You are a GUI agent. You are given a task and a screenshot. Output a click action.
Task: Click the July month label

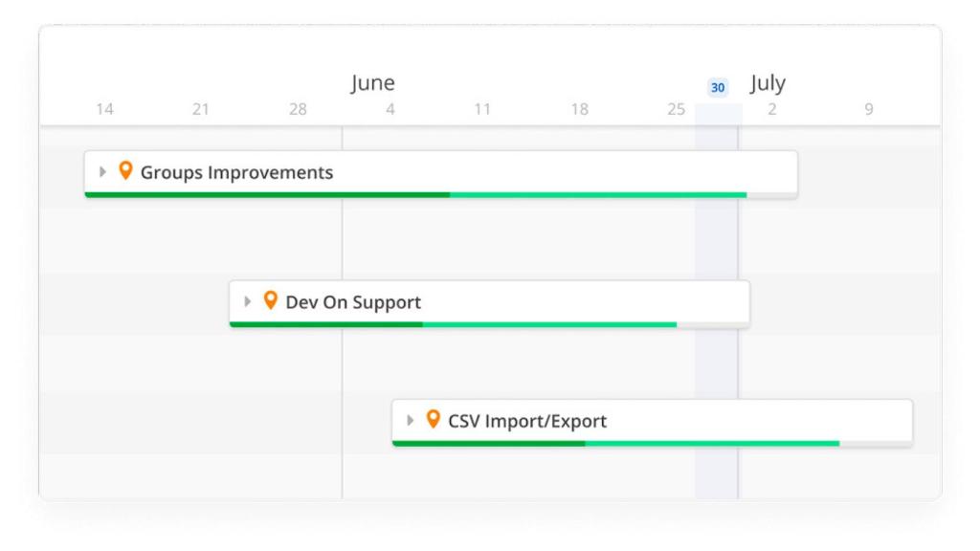(x=768, y=84)
